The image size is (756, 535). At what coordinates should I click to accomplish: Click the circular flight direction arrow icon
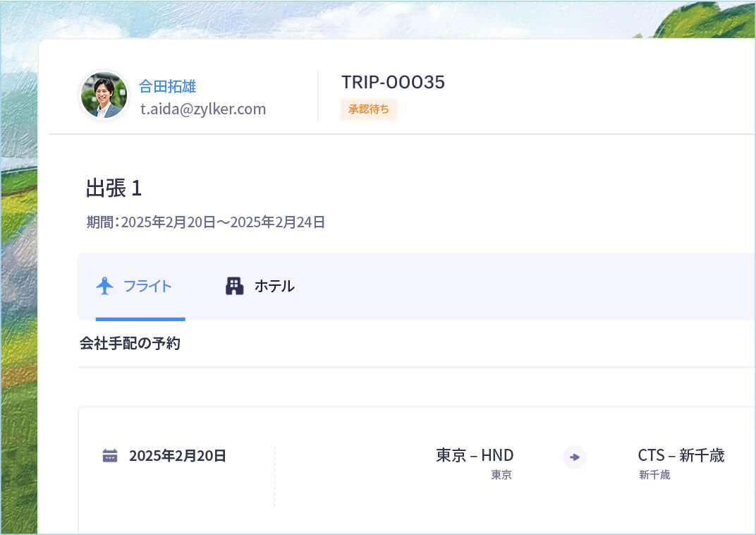[574, 457]
